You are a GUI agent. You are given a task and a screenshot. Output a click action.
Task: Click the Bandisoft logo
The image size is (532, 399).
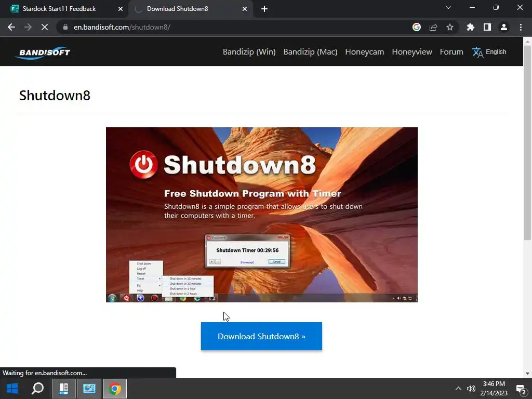tap(43, 52)
